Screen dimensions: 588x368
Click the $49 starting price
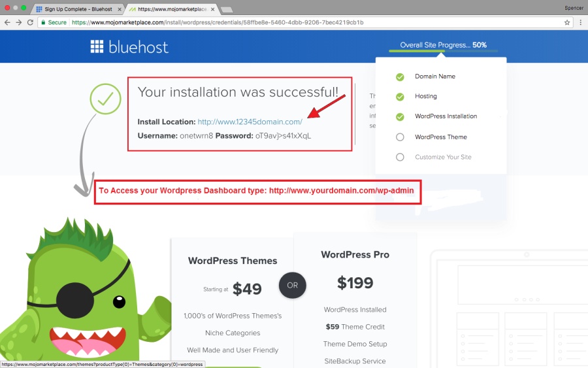click(x=247, y=289)
